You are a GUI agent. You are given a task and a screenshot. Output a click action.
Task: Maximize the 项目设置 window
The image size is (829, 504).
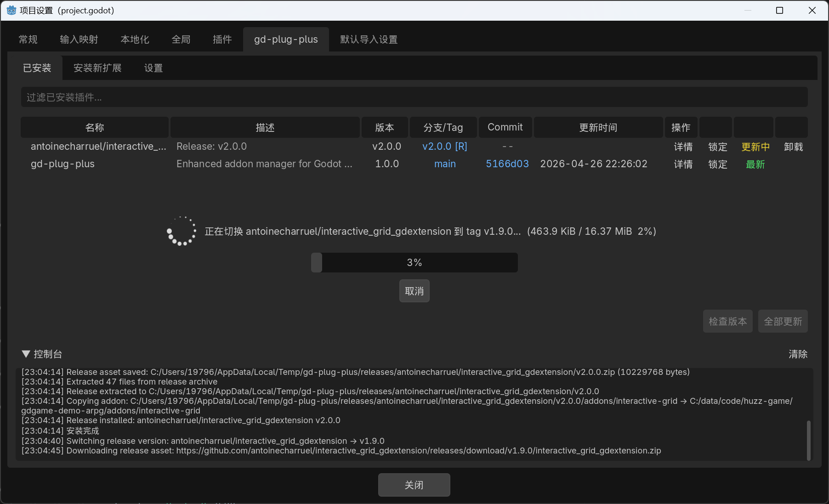(779, 11)
